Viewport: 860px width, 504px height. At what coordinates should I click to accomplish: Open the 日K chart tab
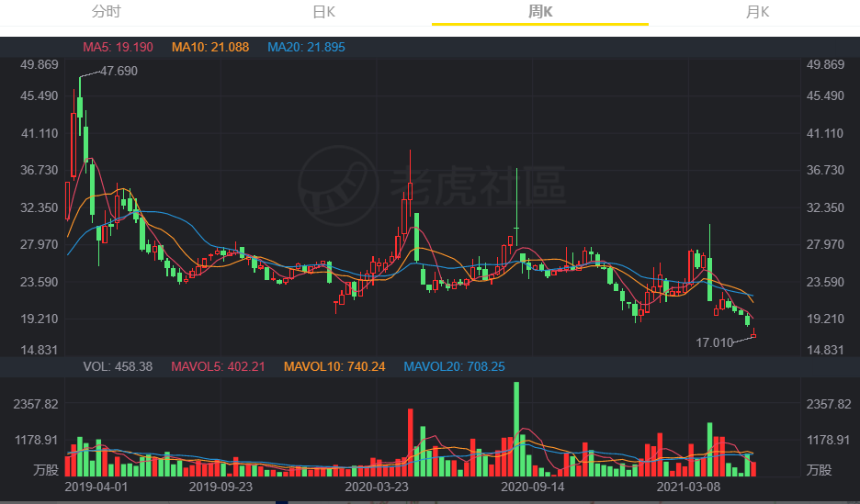click(323, 12)
